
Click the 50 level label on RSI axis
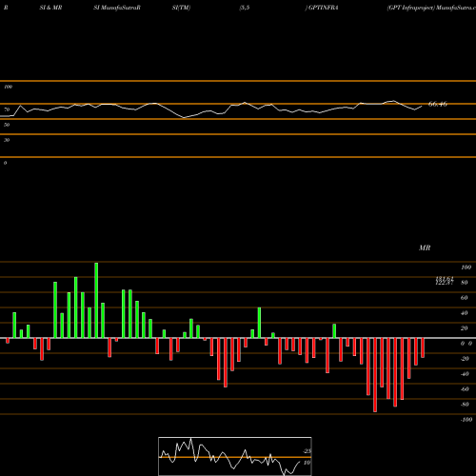click(x=7, y=125)
